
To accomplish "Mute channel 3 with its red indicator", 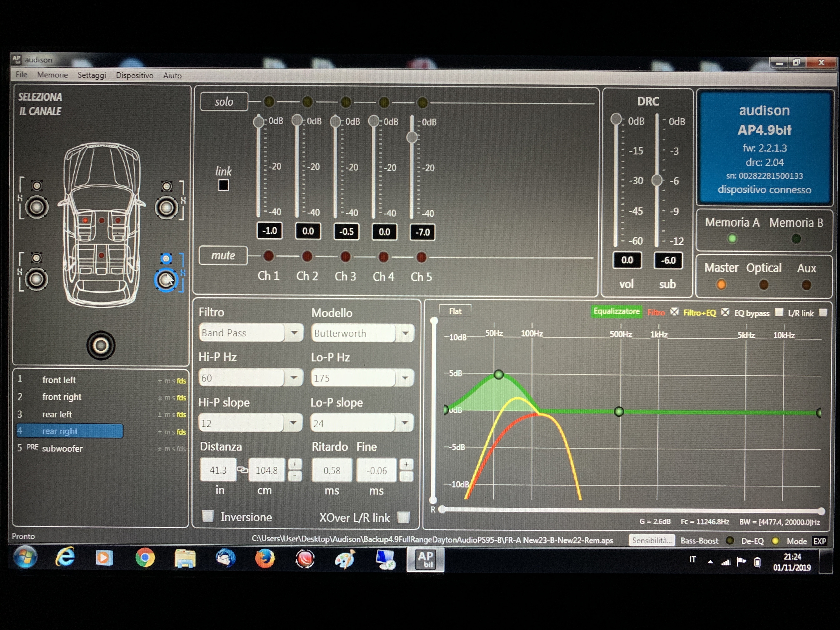I will click(x=345, y=256).
